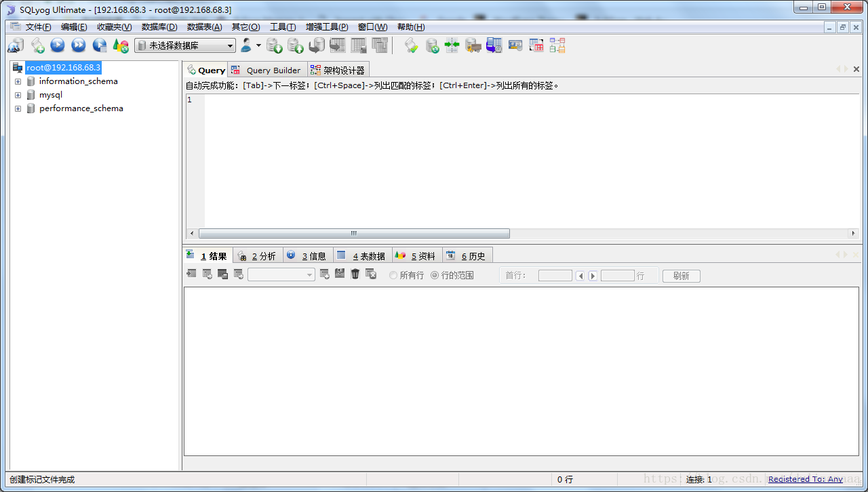Click database icon with green up arrow

[x=295, y=45]
